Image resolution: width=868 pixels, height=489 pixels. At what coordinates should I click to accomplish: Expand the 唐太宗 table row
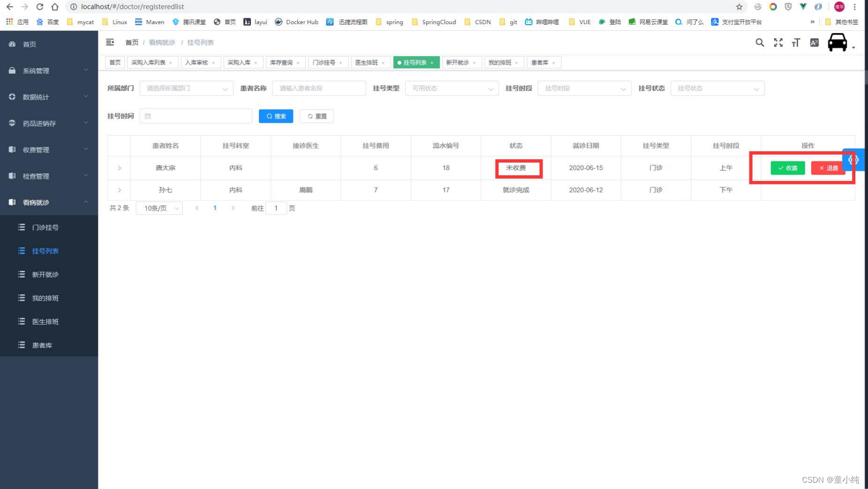119,168
